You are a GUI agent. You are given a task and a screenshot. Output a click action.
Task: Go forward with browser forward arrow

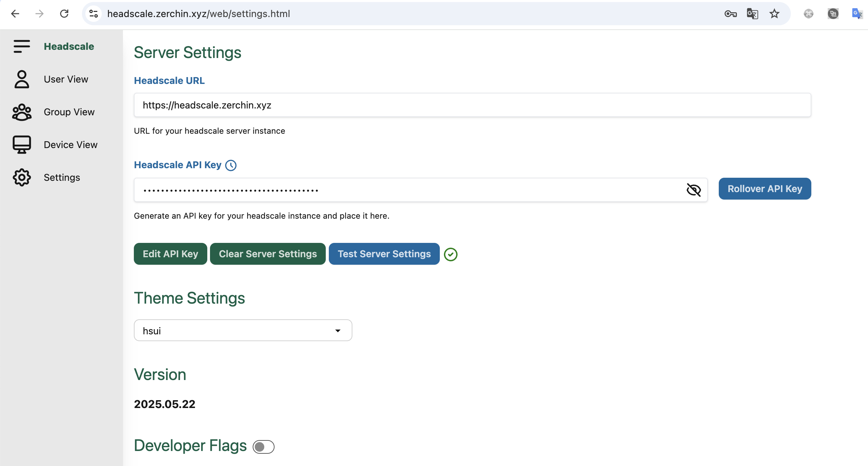40,14
